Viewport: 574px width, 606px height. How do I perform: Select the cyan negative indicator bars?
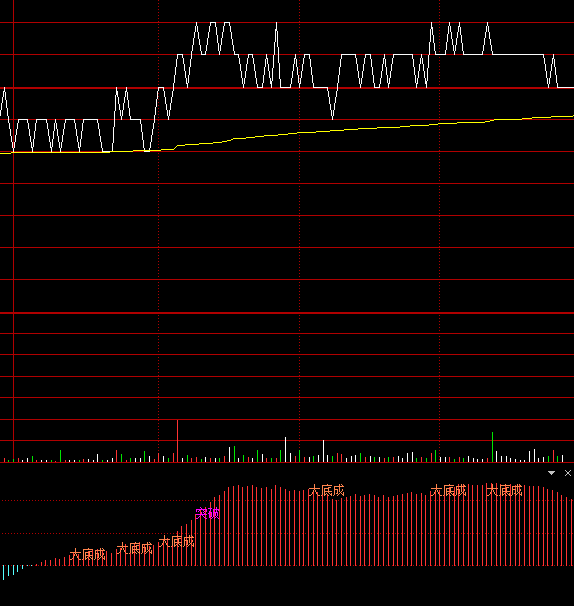[11, 572]
